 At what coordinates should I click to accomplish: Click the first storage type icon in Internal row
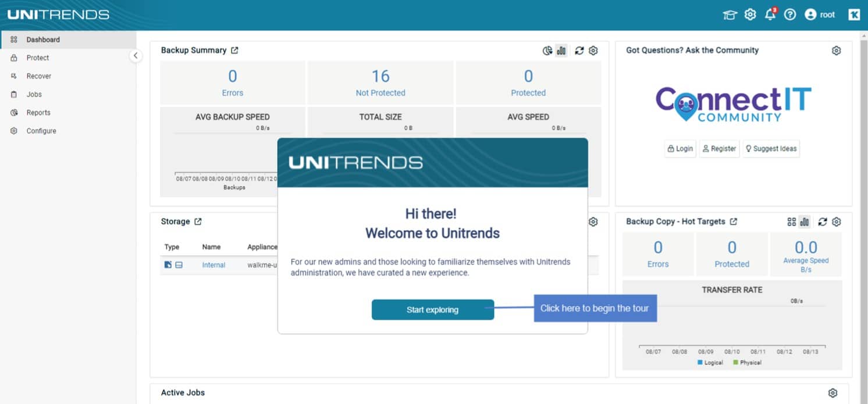(168, 265)
